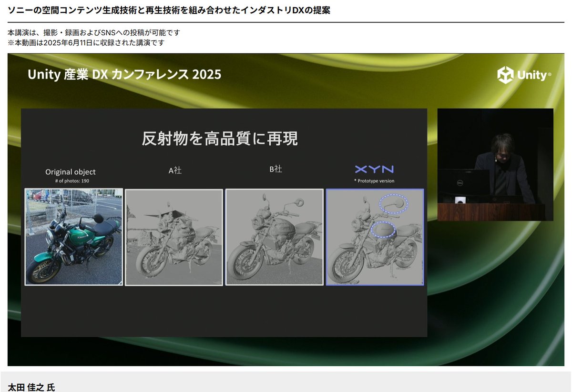Click the speaker video thumbnail on the right
The width and height of the screenshot is (572, 392).
(496, 164)
